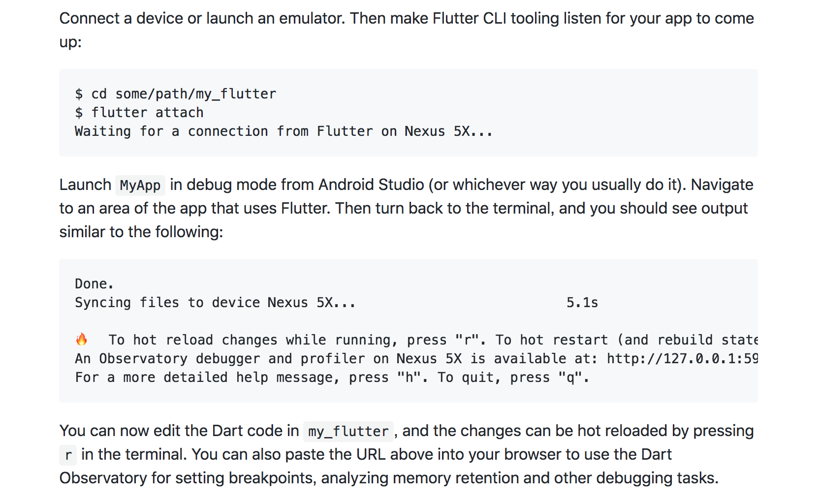Image resolution: width=820 pixels, height=504 pixels.
Task: Click the Observatory URL http://127.0.0.1
Action: pyautogui.click(x=682, y=358)
